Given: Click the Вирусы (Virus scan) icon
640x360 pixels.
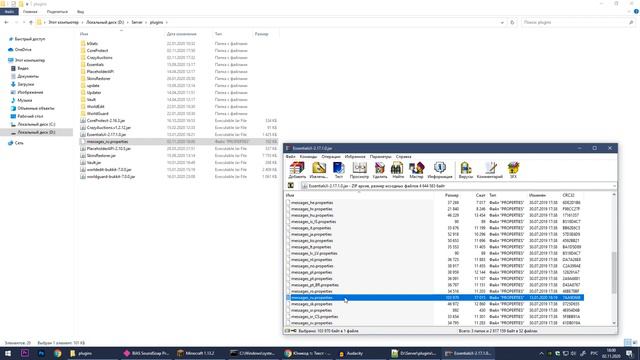Looking at the screenshot, I should click(x=466, y=170).
